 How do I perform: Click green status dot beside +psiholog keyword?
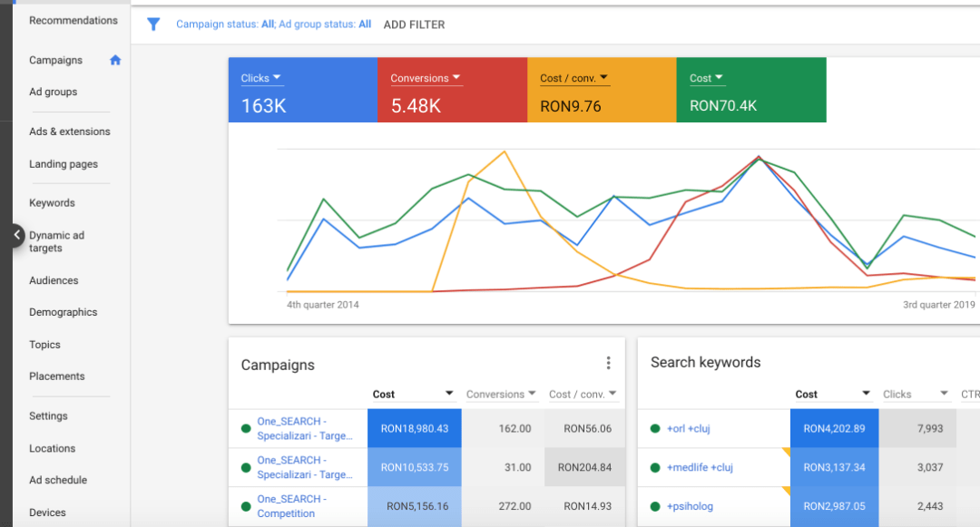click(x=655, y=506)
